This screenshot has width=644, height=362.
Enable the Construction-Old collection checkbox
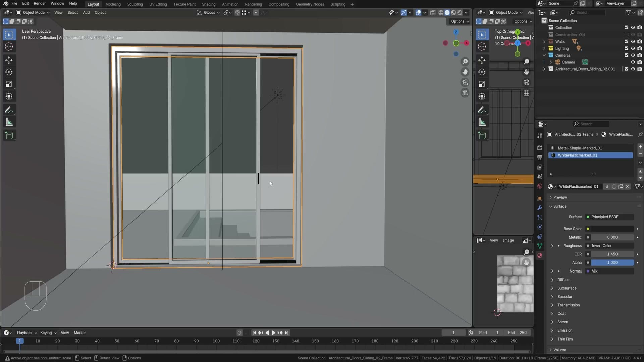pos(626,35)
